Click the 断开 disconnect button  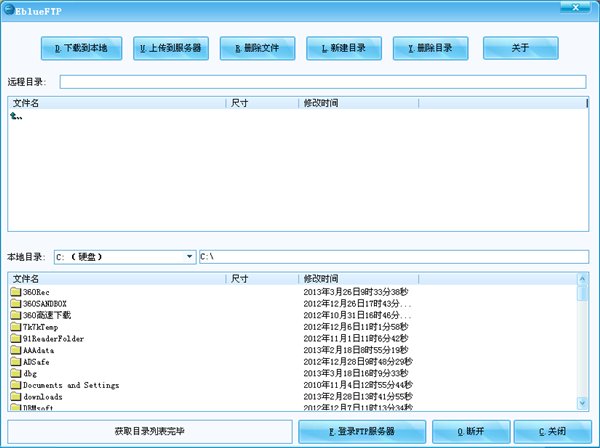click(471, 432)
